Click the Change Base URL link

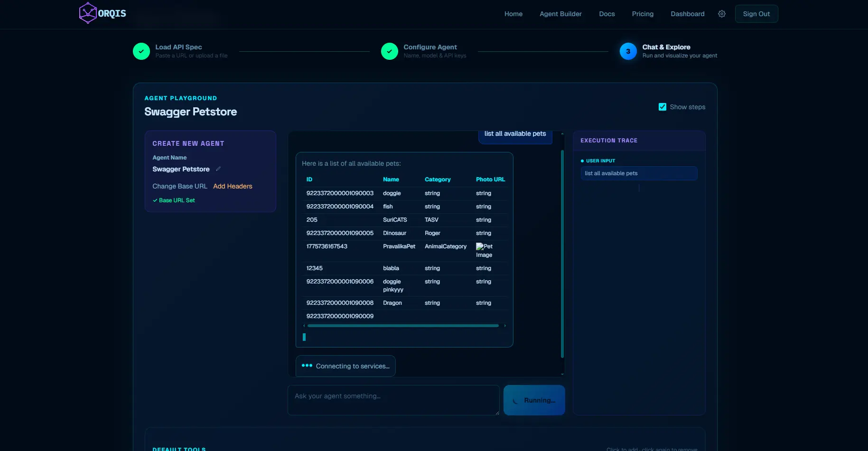coord(180,186)
